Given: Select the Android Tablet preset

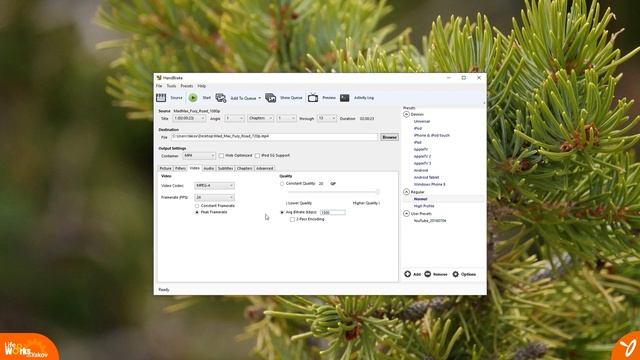Looking at the screenshot, I should 427,178.
